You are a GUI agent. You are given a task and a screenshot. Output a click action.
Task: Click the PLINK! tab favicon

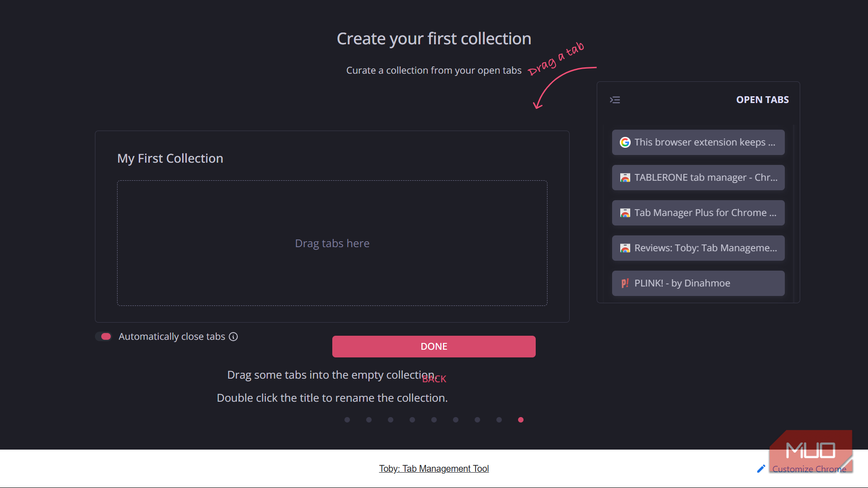[625, 283]
